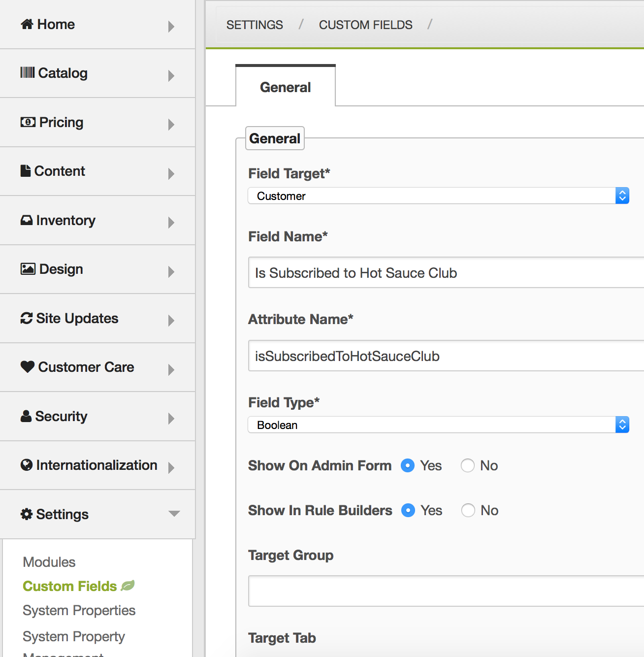Click the Field Target* label
Viewport: 644px width, 657px height.
pos(289,173)
